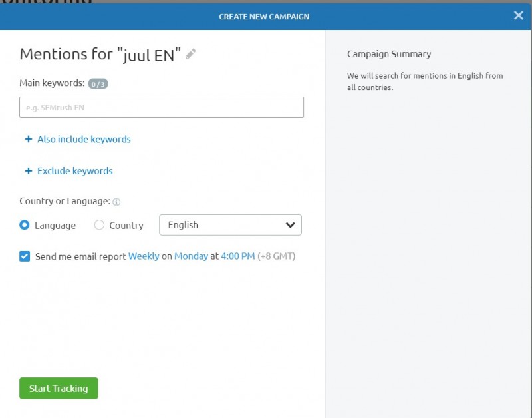Change the 4:00 PM report time

tap(238, 256)
